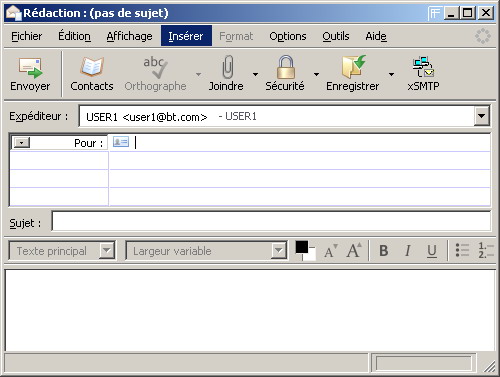
Task: Toggle italic formatting
Action: [408, 251]
